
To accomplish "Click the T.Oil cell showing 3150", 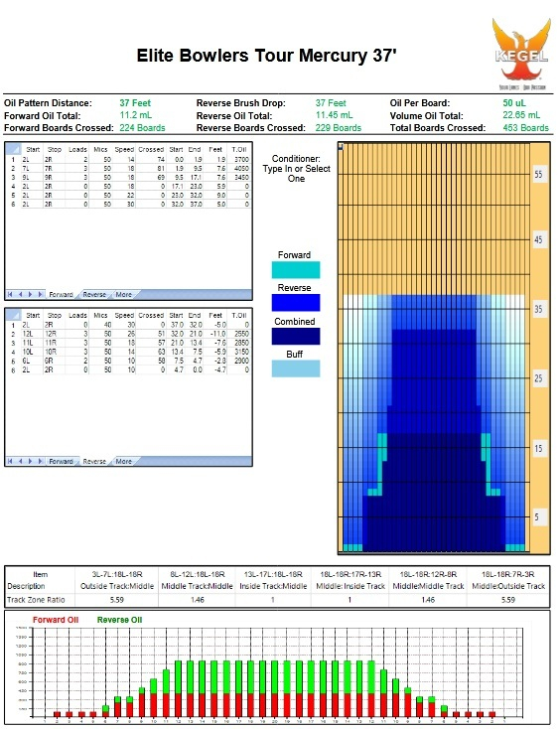I will (239, 352).
